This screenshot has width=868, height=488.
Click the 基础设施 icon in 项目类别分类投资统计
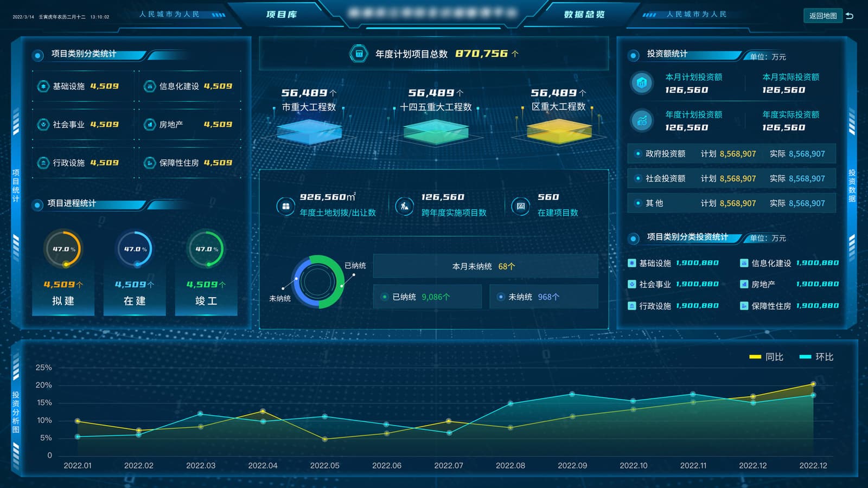(631, 263)
